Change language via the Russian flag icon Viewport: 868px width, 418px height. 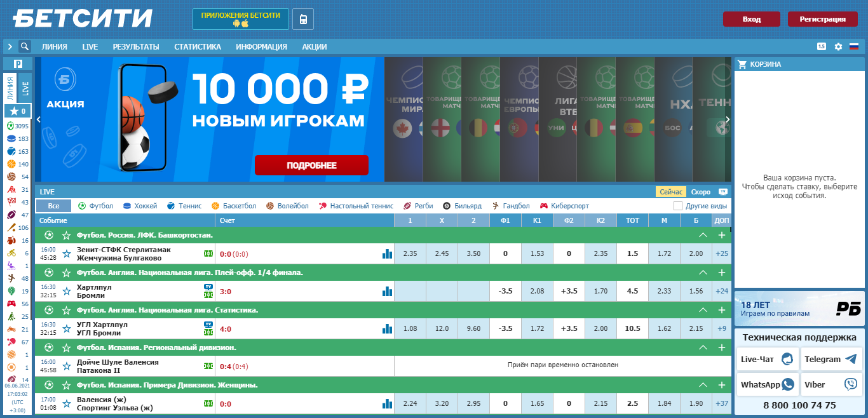[x=854, y=46]
